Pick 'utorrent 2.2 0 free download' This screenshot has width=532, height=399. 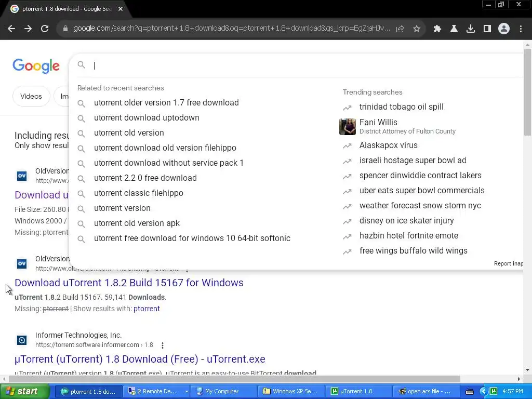[x=145, y=178]
